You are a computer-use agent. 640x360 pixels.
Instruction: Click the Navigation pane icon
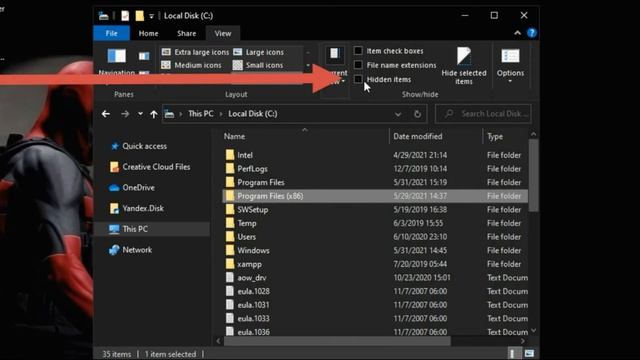click(x=117, y=56)
